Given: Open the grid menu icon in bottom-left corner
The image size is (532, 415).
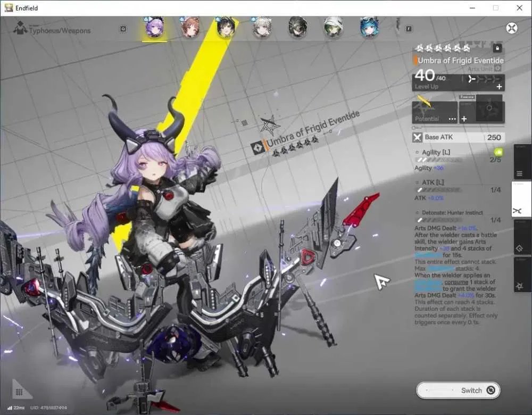Looking at the screenshot, I should pos(19,392).
